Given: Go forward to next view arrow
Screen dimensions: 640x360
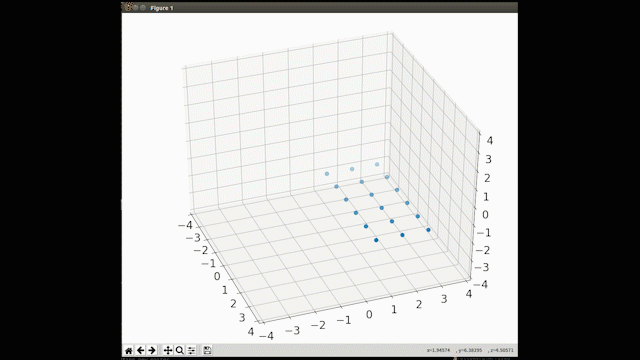Looking at the screenshot, I should (152, 350).
